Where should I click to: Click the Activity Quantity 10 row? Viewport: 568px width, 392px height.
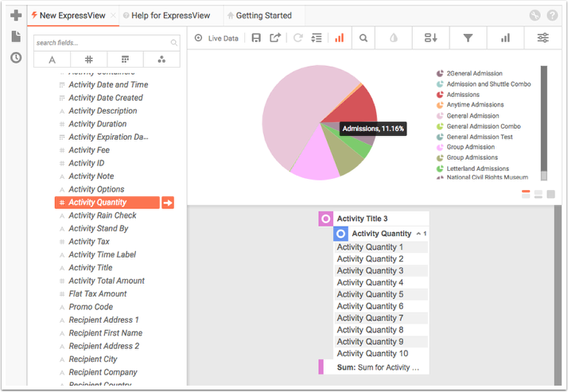381,354
